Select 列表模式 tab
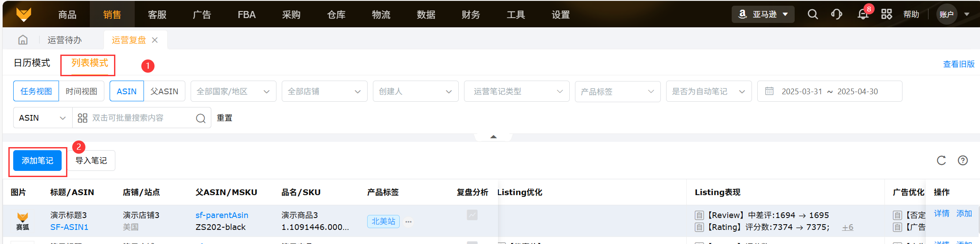Image resolution: width=980 pixels, height=244 pixels. [x=90, y=63]
